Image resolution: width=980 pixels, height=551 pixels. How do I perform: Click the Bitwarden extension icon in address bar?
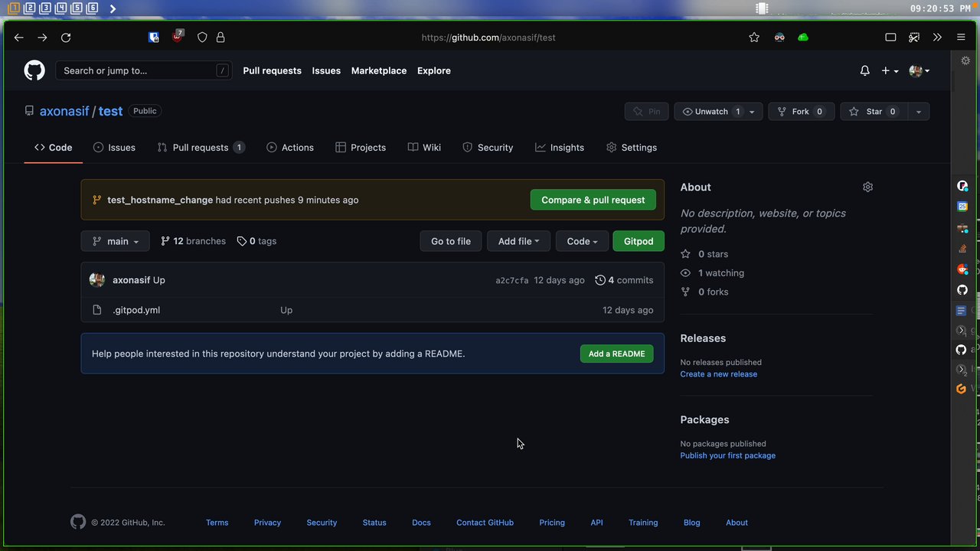tap(154, 37)
